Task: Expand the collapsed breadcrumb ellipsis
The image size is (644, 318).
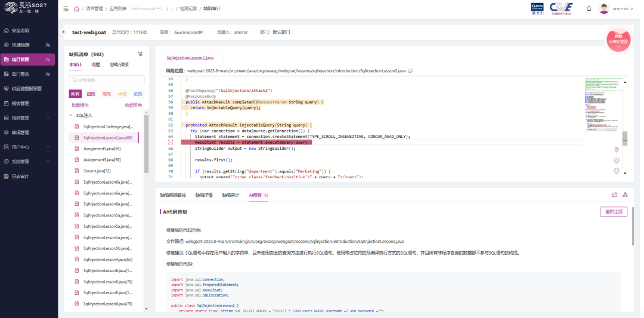Action: click(x=172, y=8)
